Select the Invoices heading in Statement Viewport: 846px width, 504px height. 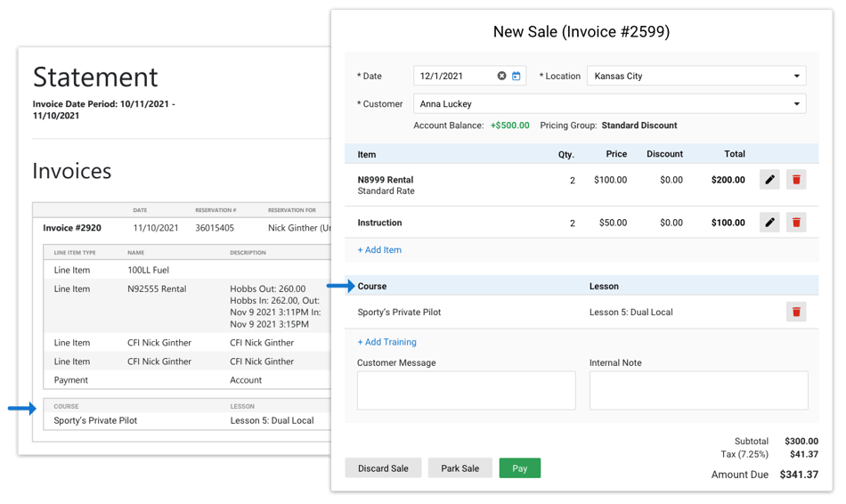click(x=72, y=171)
